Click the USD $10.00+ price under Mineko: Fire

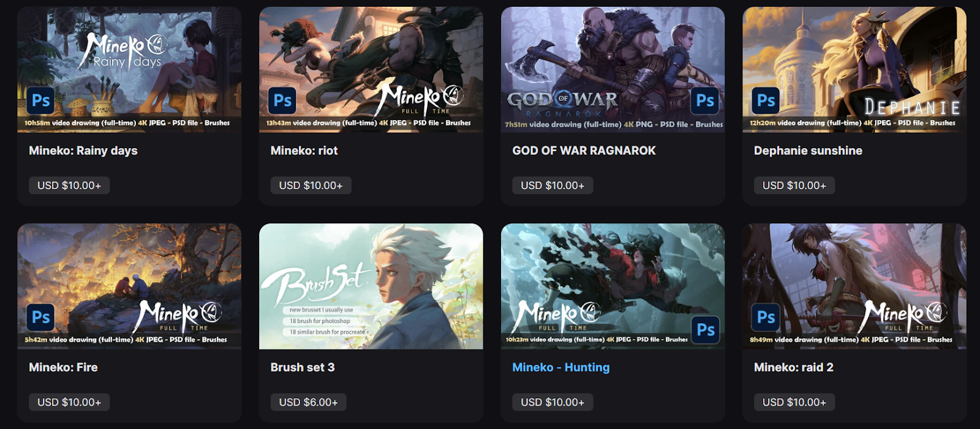[69, 402]
